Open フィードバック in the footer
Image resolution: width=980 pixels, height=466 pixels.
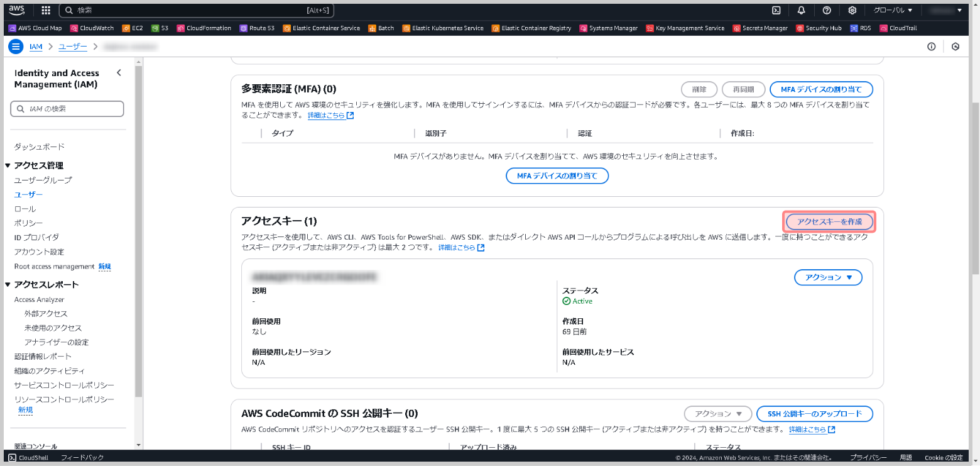pos(82,458)
